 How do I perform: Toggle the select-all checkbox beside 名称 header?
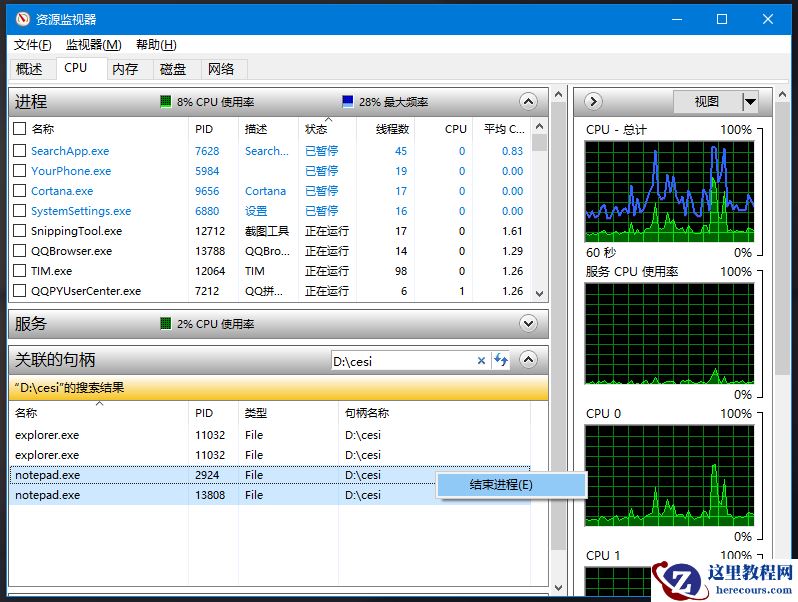pos(19,129)
